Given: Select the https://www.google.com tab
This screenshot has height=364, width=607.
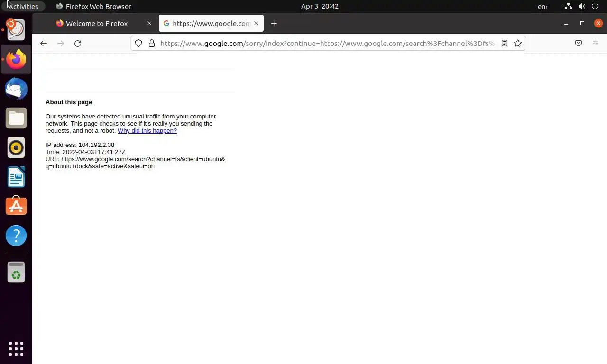Looking at the screenshot, I should [x=211, y=23].
